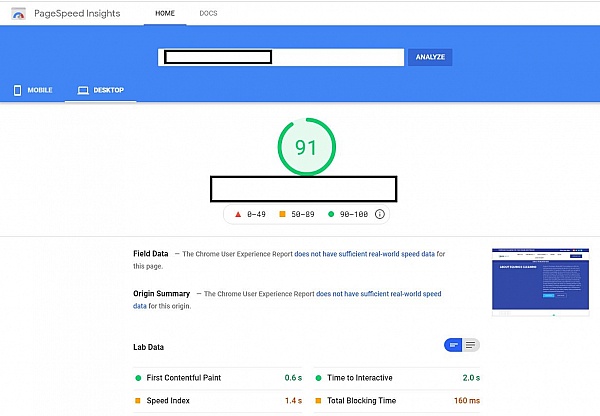Click the green dot beside First Contentful Paint
600x416 pixels.
point(138,378)
